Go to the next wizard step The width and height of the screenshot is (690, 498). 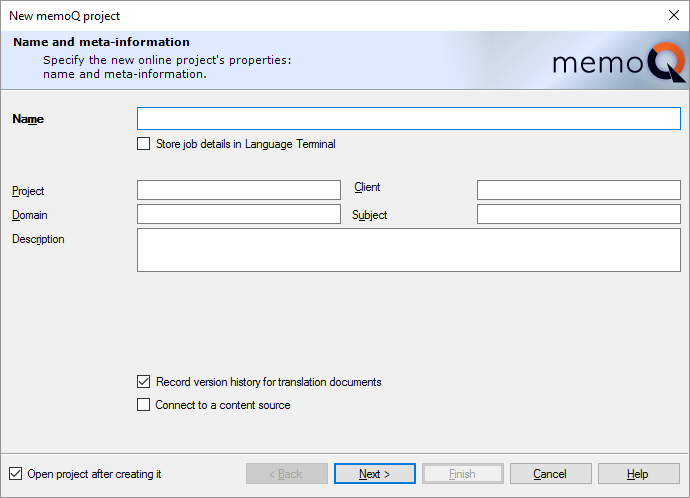tap(374, 474)
